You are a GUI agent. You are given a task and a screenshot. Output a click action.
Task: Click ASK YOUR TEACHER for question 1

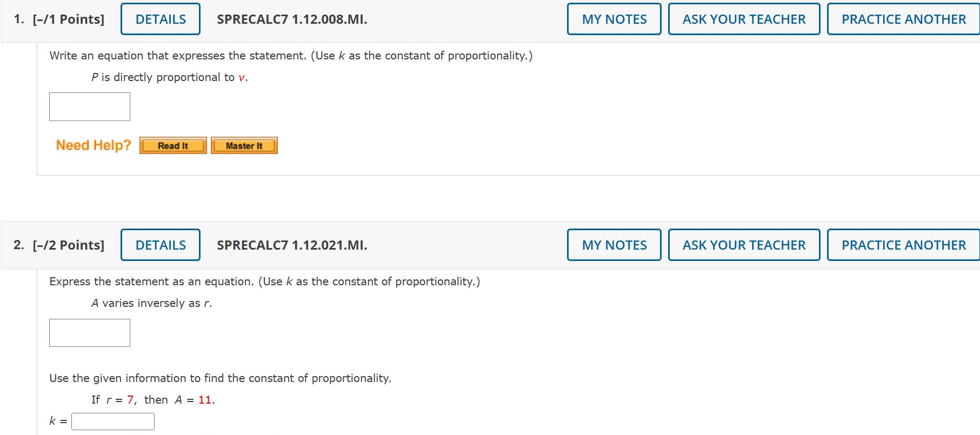point(744,18)
